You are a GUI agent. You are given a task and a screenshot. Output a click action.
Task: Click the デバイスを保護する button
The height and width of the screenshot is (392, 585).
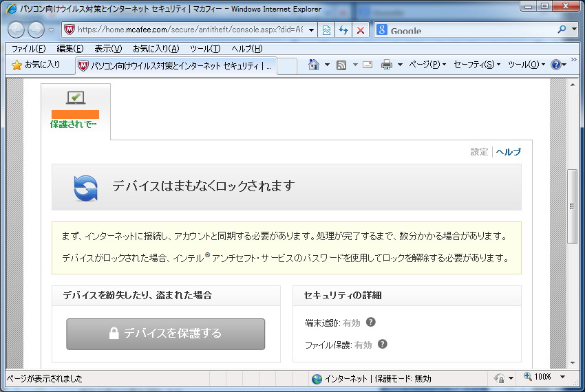click(x=166, y=334)
